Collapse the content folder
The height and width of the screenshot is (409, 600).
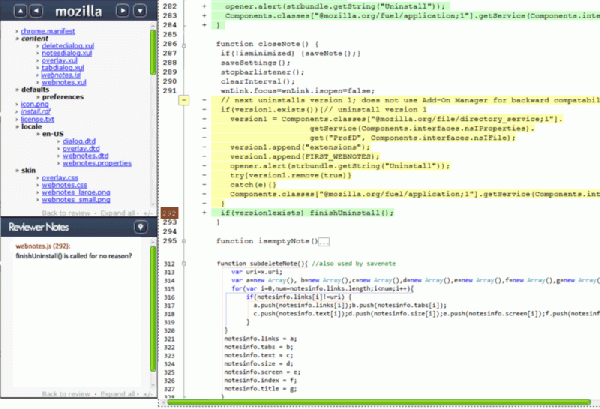(x=34, y=38)
